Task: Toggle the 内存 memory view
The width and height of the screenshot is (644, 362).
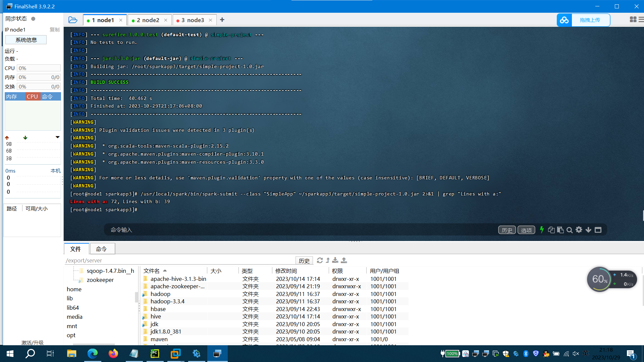Action: 11,97
